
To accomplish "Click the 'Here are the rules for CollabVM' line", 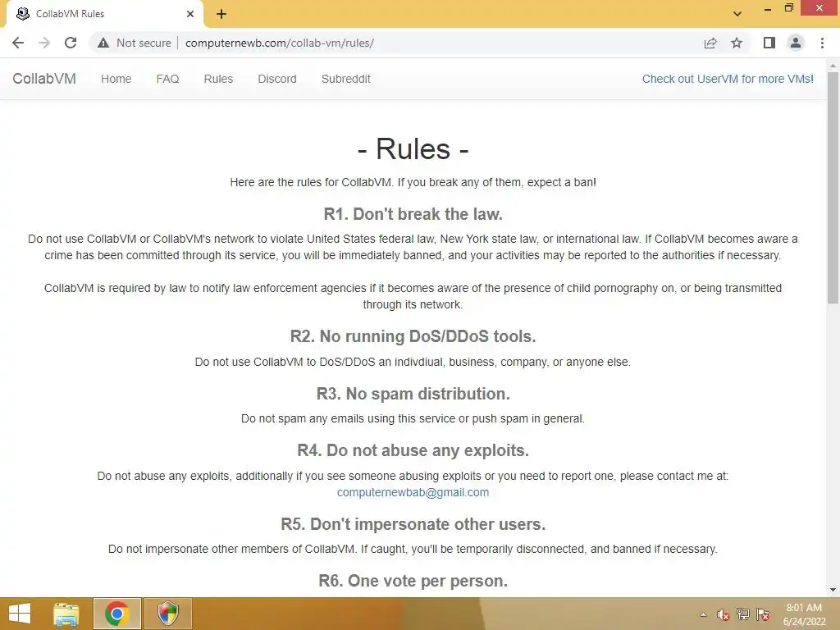I will tap(413, 182).
